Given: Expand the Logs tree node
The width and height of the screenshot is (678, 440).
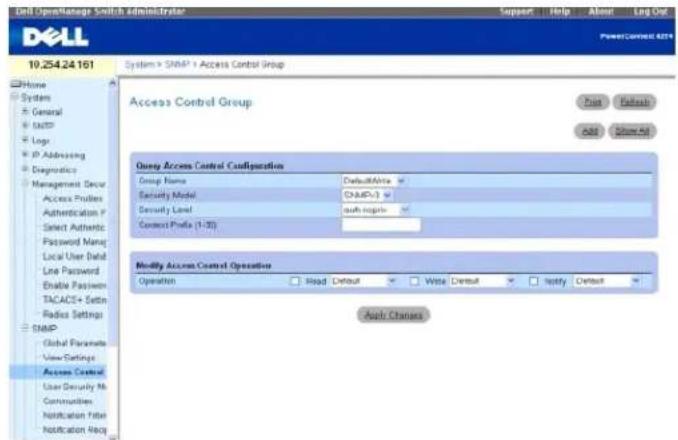Looking at the screenshot, I should click(26, 140).
